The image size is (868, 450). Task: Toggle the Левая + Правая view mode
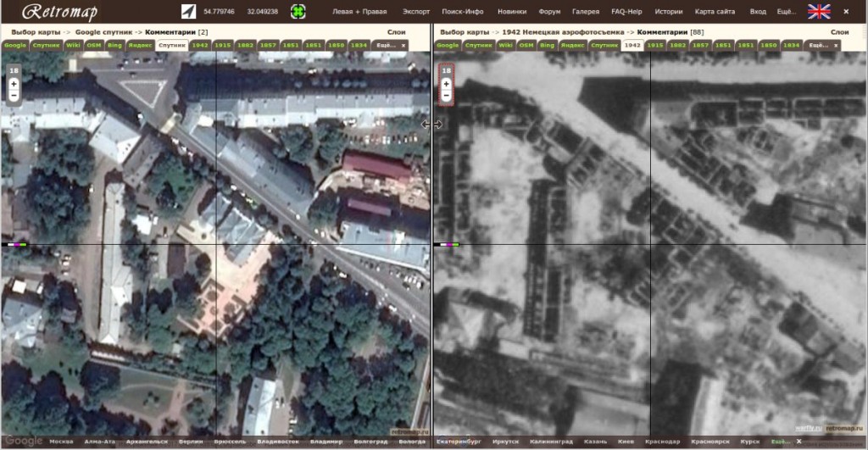click(x=359, y=12)
